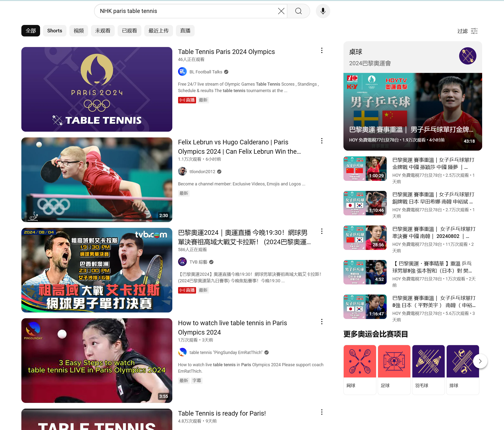Open TVB 綜藝 channel avatar
504x430 pixels.
coord(182,262)
